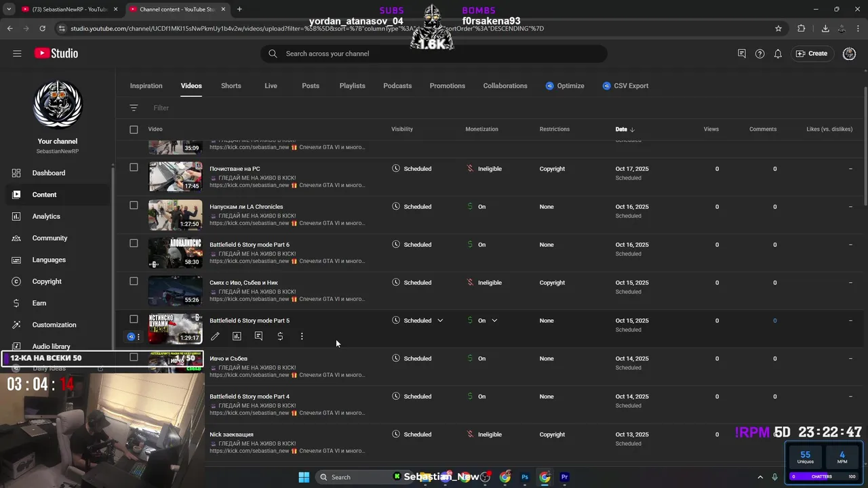Open the hamburger navigation menu
The width and height of the screenshot is (868, 488).
(x=17, y=54)
